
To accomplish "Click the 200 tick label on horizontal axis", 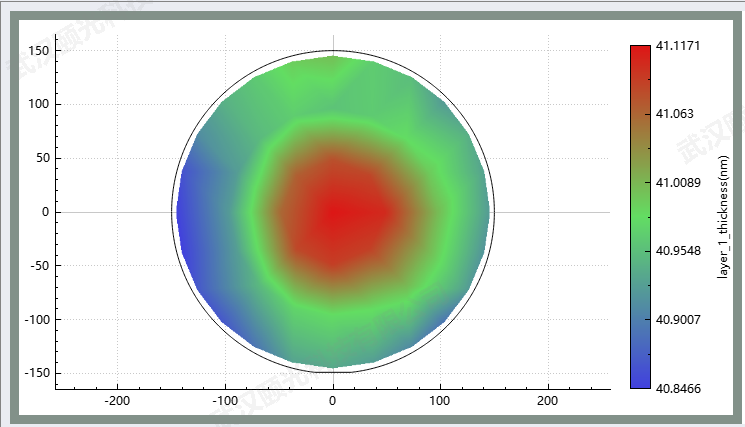I will click(547, 400).
